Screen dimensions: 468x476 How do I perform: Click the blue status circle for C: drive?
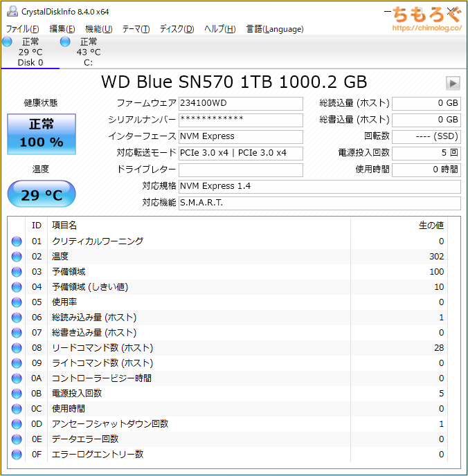point(65,42)
